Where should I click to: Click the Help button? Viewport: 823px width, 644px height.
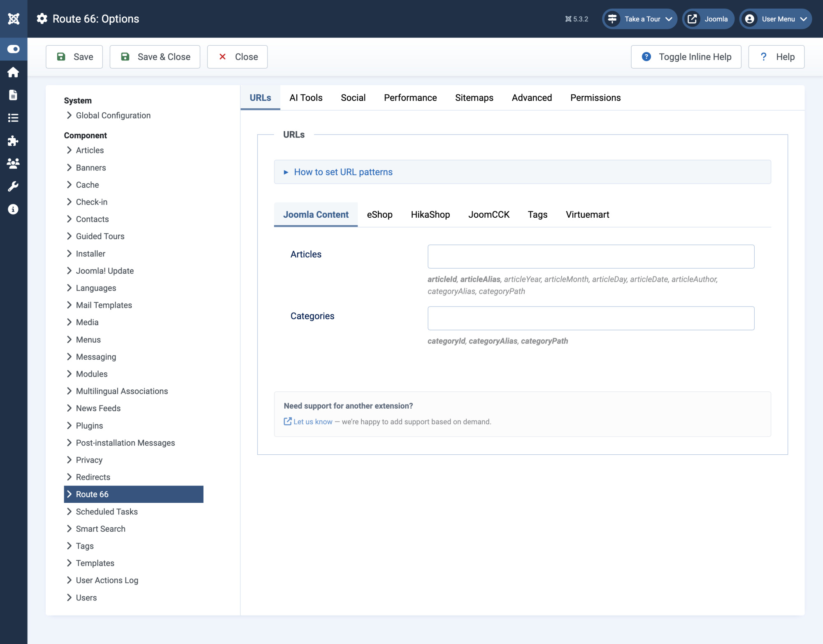point(776,57)
